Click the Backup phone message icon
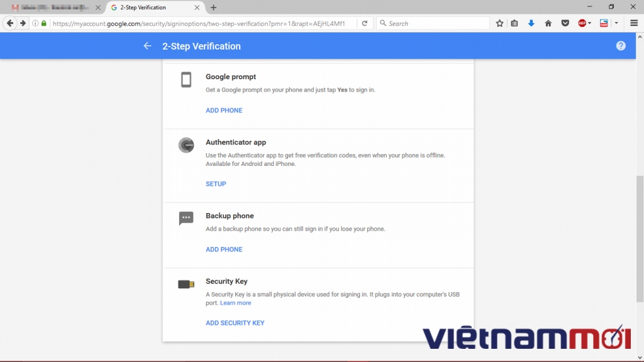644x362 pixels. pyautogui.click(x=186, y=218)
